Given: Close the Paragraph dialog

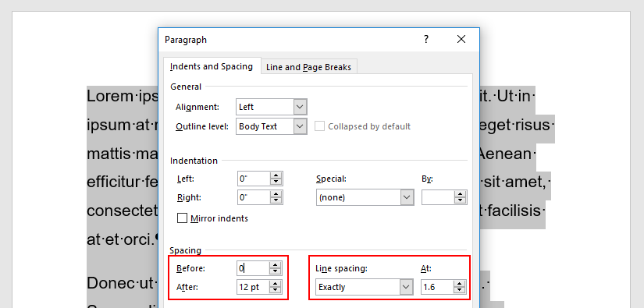Looking at the screenshot, I should pos(461,39).
